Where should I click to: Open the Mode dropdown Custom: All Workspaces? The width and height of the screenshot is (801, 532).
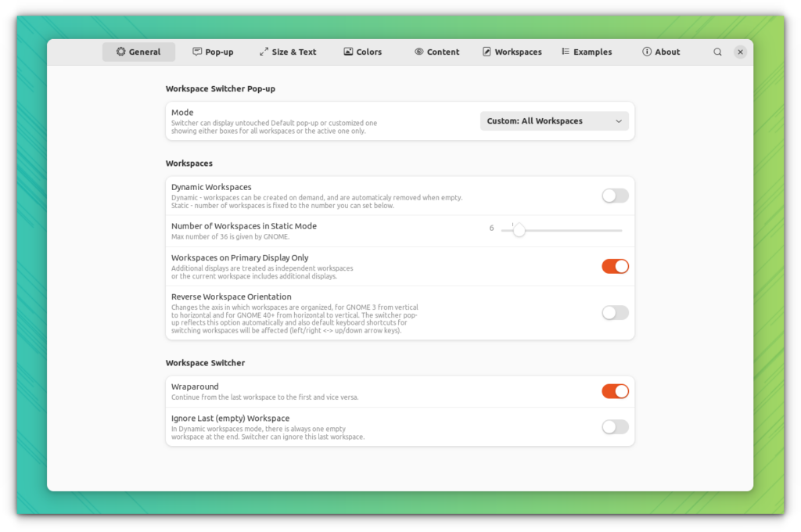(555, 121)
